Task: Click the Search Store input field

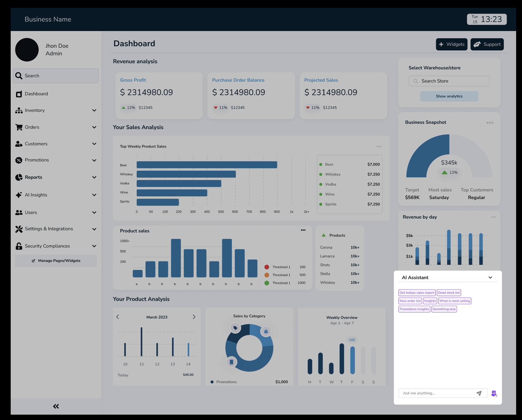Action: pyautogui.click(x=449, y=81)
